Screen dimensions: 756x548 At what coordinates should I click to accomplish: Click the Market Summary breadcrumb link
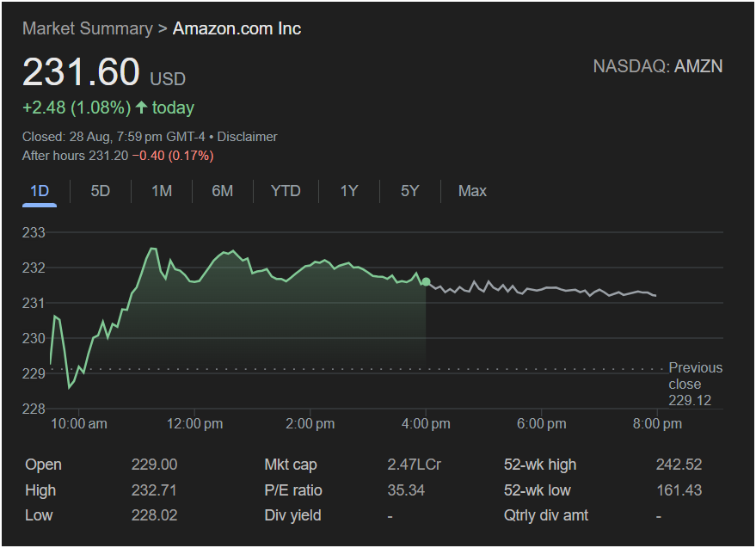tap(87, 28)
